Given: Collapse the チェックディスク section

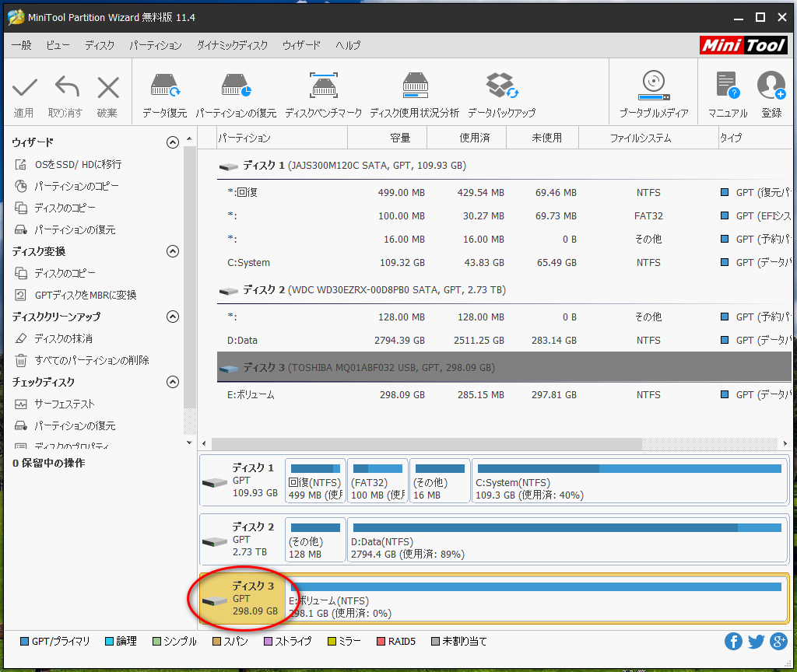Looking at the screenshot, I should tap(173, 382).
